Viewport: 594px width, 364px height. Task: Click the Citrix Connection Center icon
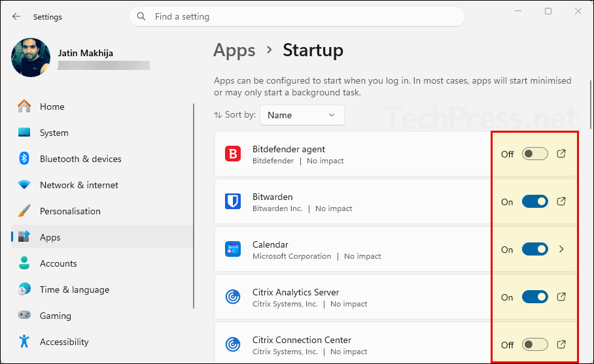(x=233, y=344)
